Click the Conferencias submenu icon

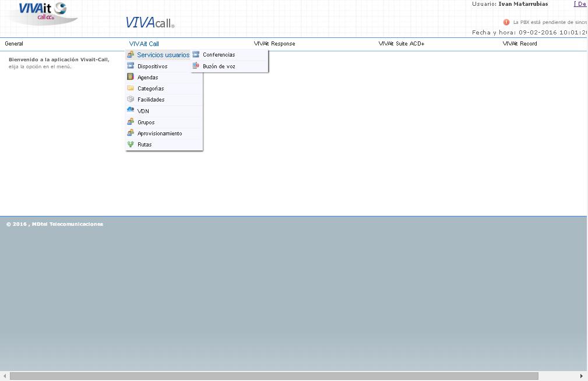pyautogui.click(x=196, y=54)
